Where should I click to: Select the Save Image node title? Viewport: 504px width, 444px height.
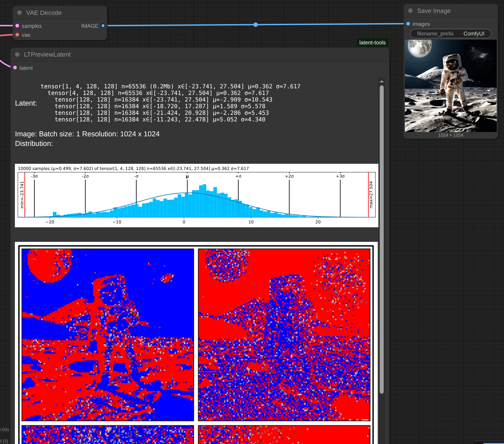click(434, 11)
